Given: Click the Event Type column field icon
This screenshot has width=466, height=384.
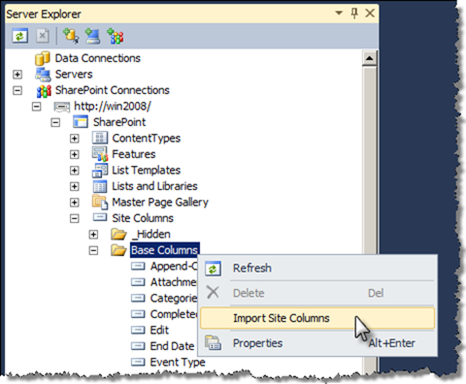Looking at the screenshot, I should (x=138, y=362).
